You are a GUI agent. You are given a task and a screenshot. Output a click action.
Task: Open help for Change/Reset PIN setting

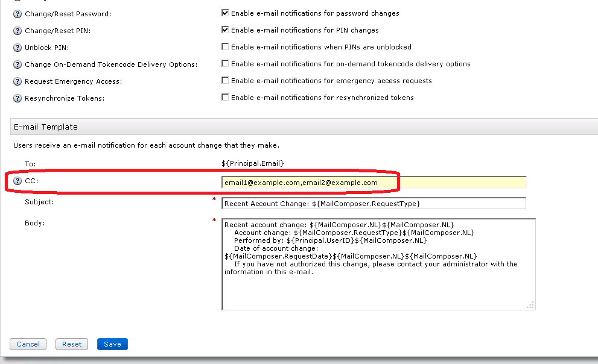coord(17,31)
